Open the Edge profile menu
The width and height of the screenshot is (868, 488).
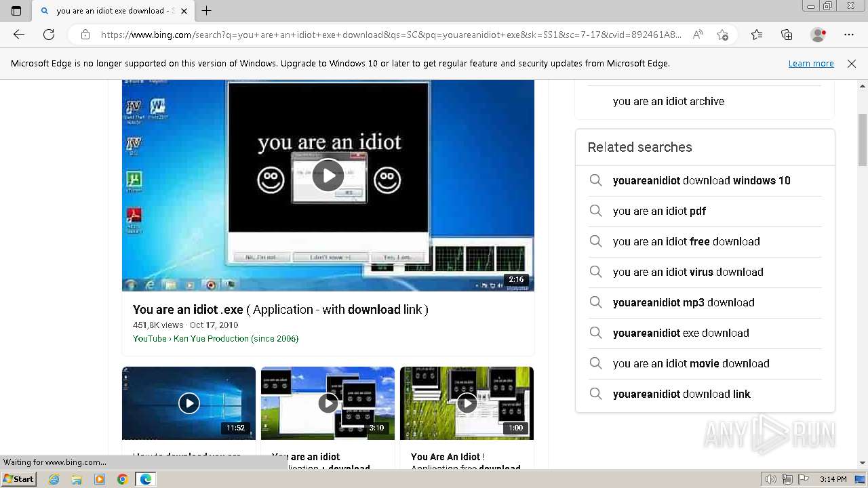(818, 35)
